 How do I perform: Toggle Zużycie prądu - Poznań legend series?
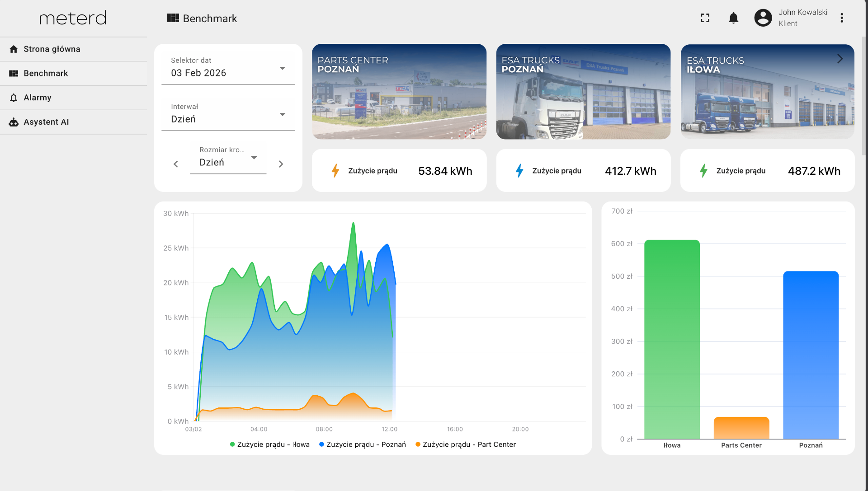click(363, 444)
